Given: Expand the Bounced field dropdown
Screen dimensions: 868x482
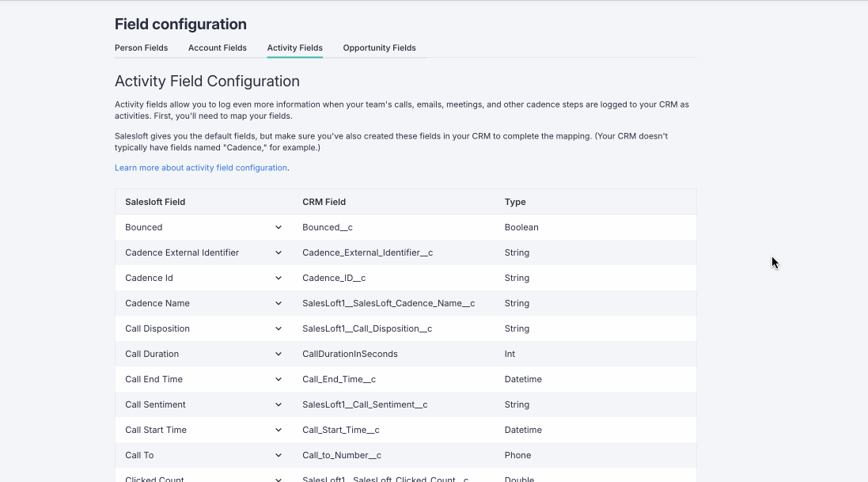Looking at the screenshot, I should point(278,227).
